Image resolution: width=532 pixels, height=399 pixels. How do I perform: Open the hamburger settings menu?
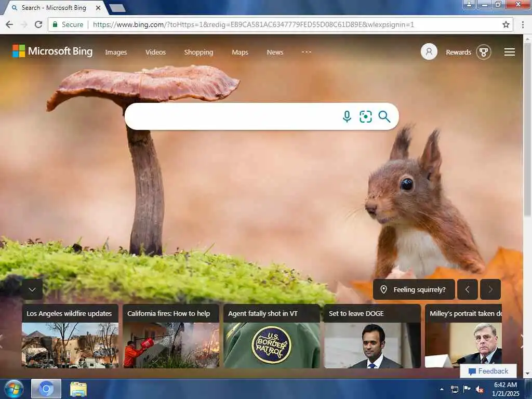click(x=509, y=52)
